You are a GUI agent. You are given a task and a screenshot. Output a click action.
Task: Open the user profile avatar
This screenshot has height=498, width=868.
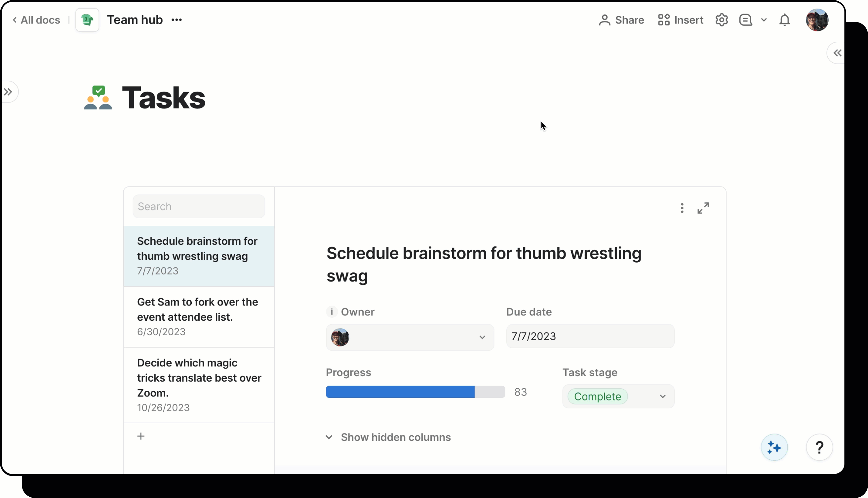pos(817,20)
